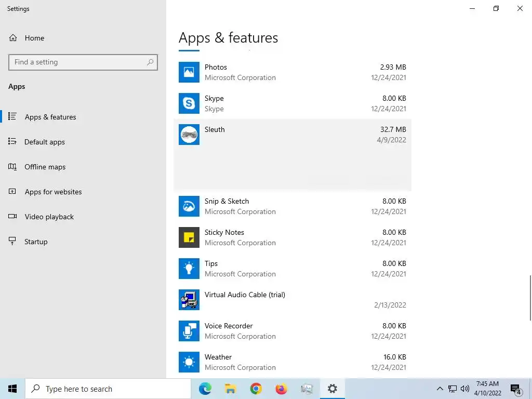Screen dimensions: 532x399
Task: Select the Photos app name
Action: (x=216, y=67)
